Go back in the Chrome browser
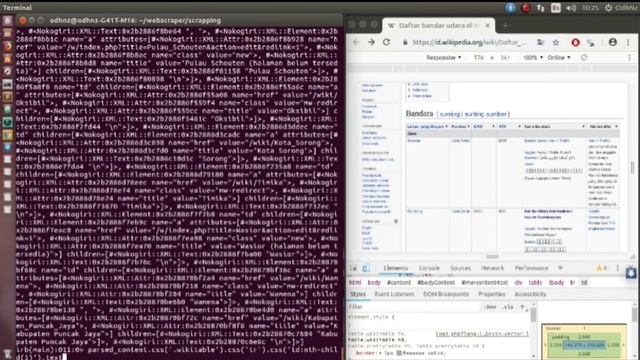 pos(356,42)
